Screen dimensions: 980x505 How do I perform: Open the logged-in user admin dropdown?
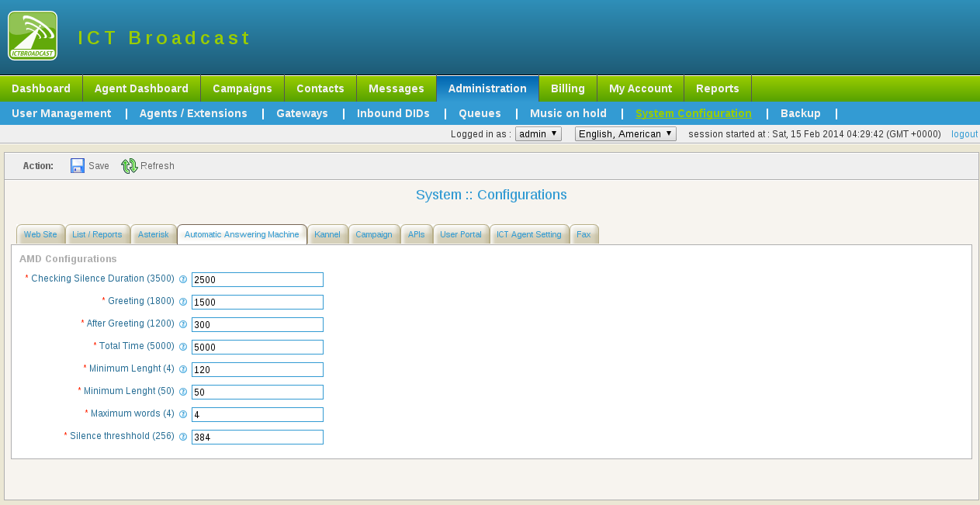click(x=538, y=134)
